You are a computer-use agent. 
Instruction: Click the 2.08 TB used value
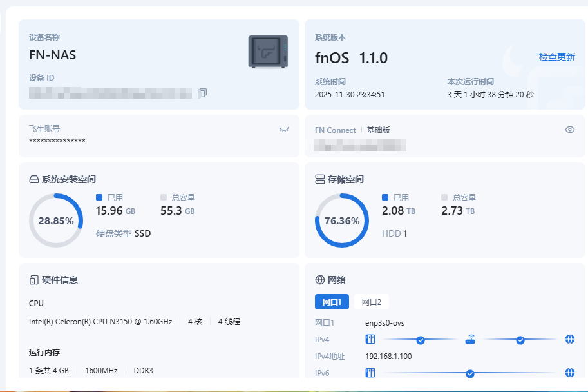tap(399, 211)
